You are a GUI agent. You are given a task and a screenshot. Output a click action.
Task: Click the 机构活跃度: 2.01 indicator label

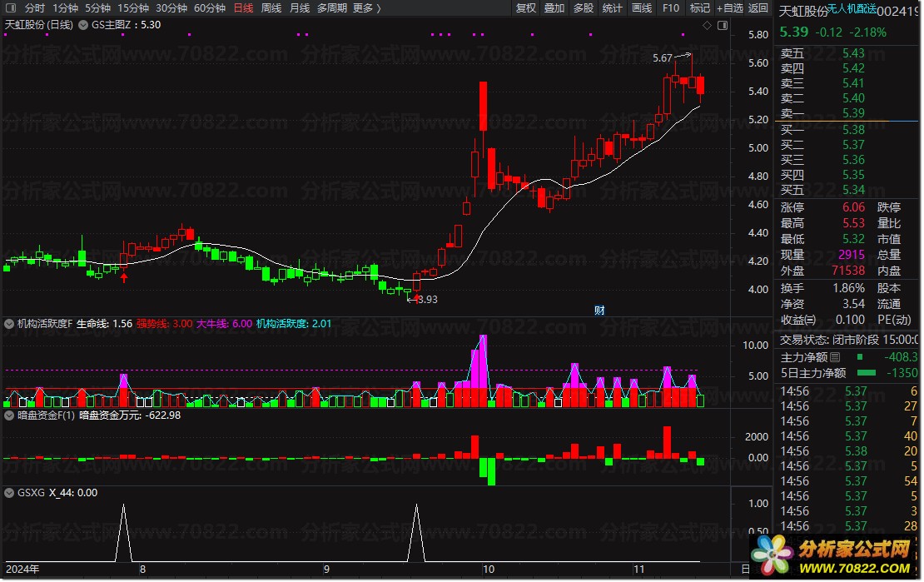(294, 324)
